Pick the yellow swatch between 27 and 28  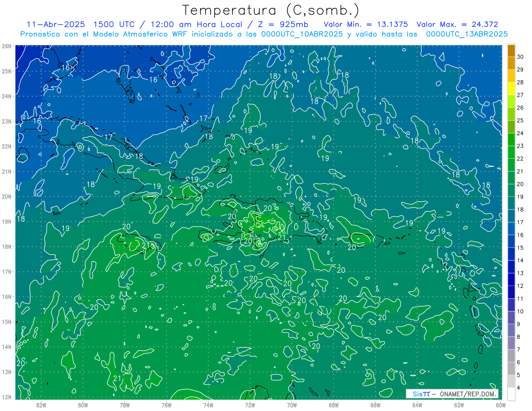point(511,89)
